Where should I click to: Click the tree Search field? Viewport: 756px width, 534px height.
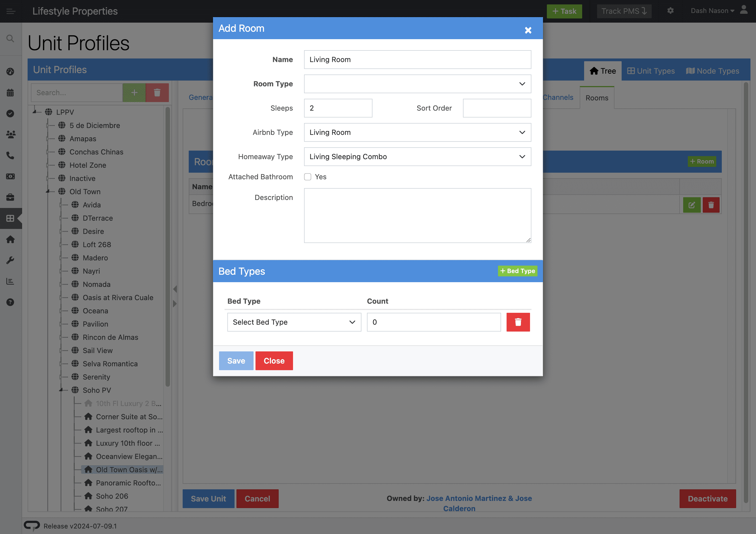point(77,92)
